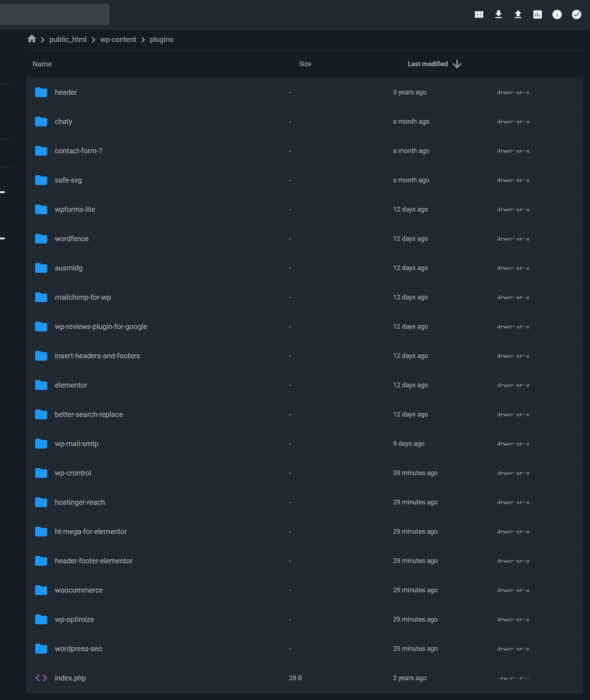The height and width of the screenshot is (700, 590).
Task: Click '39 minutes ago' modified time
Action: coord(415,473)
